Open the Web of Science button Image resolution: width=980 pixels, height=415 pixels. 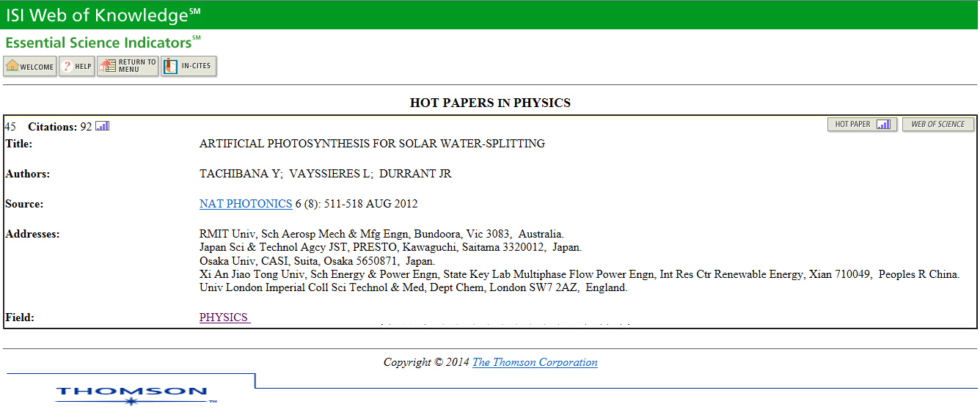938,125
